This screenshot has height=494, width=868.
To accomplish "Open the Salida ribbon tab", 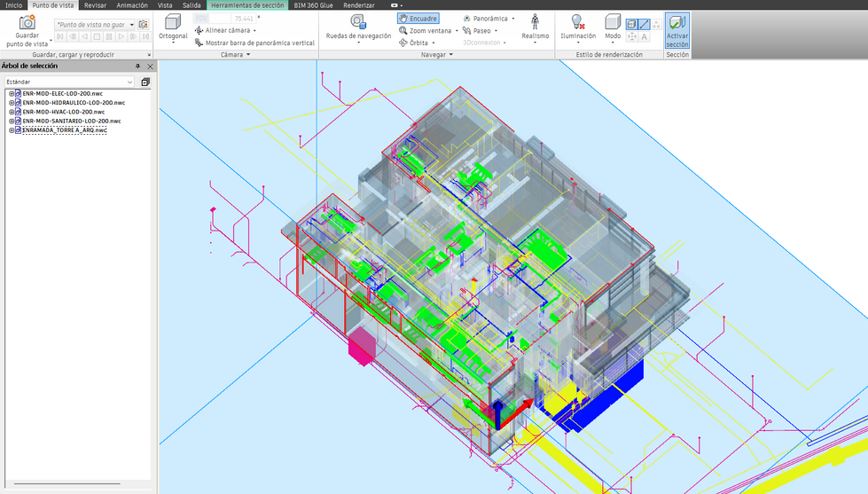I will [192, 5].
